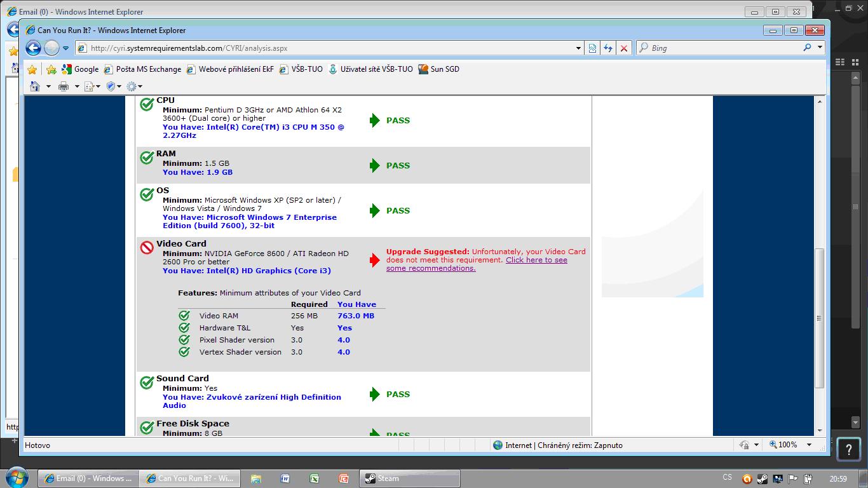Click the browser Back arrow button
The width and height of the screenshot is (868, 488).
[x=34, y=48]
